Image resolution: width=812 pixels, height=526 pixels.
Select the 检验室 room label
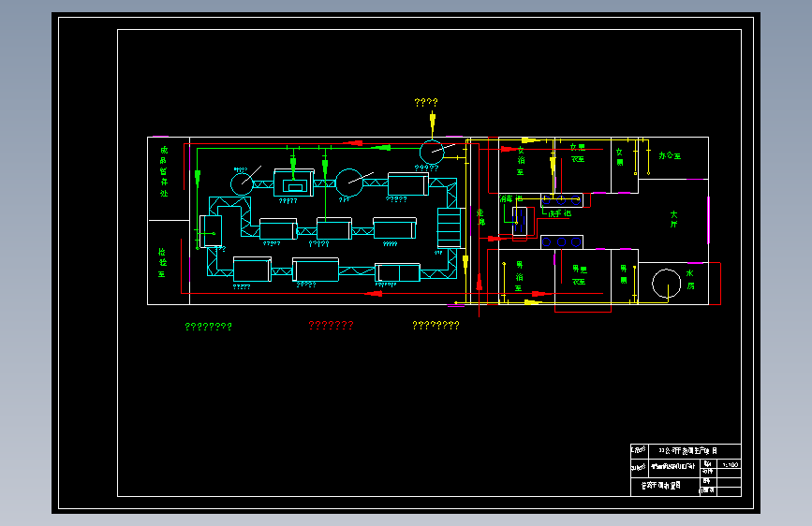pos(162,262)
